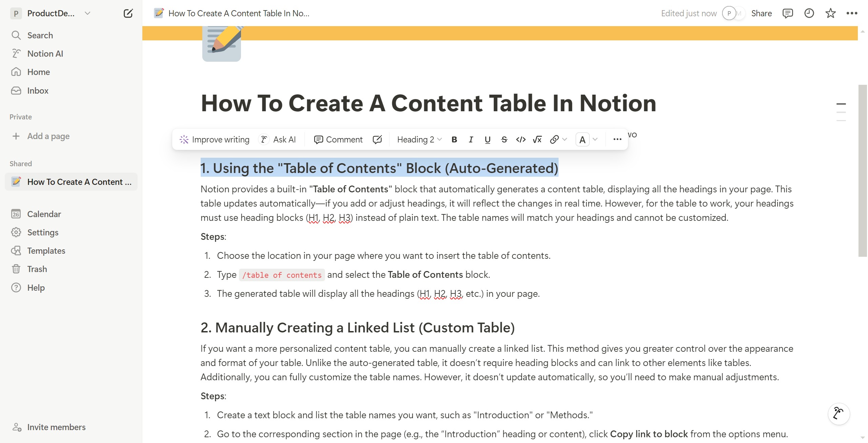Click Improve writing in toolbar
The width and height of the screenshot is (868, 443).
[215, 139]
